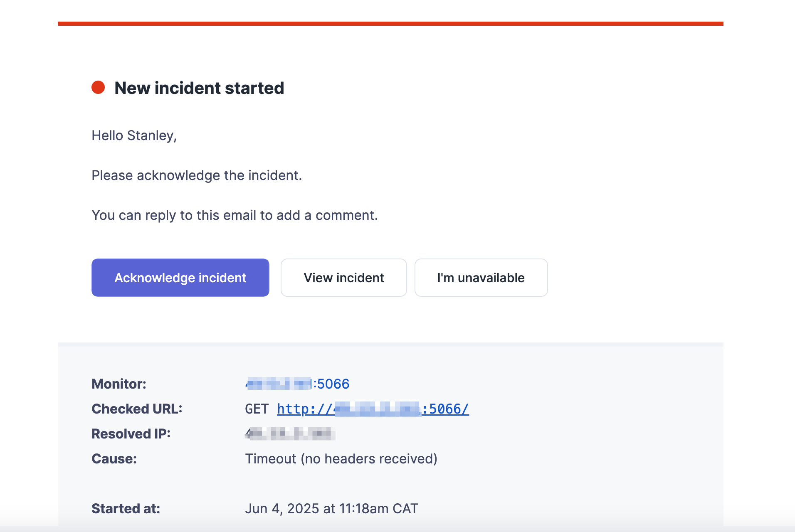Click the Checked URL: label

click(137, 409)
